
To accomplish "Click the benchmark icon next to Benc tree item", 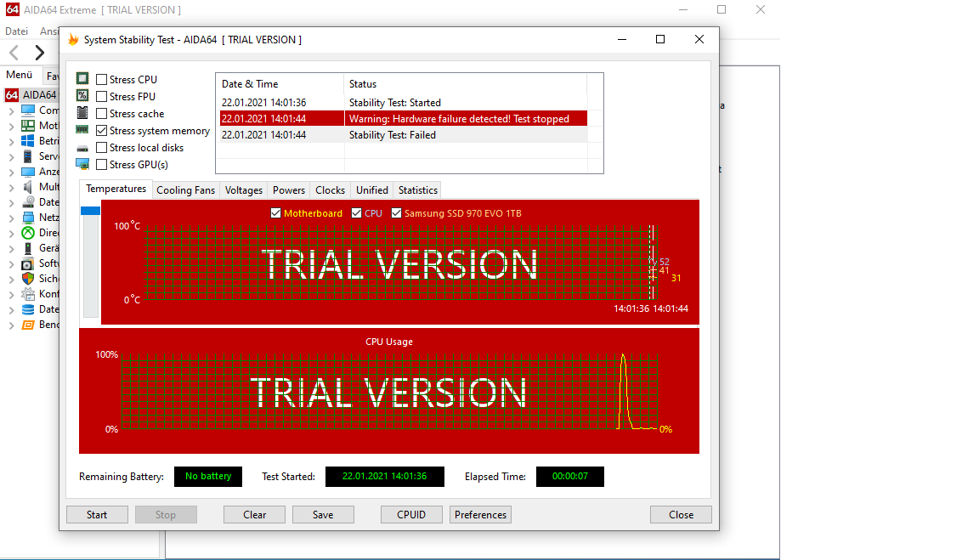I will pos(28,325).
